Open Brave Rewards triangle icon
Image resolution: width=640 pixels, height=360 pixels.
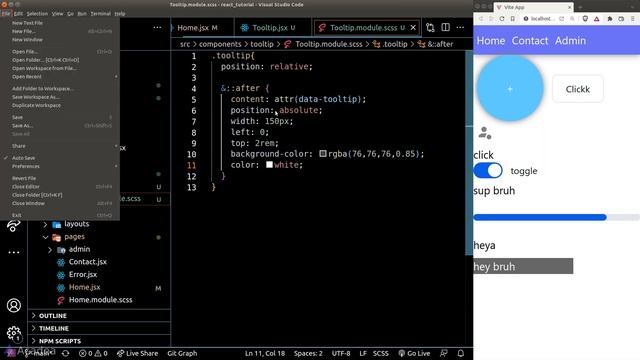pyautogui.click(x=597, y=19)
